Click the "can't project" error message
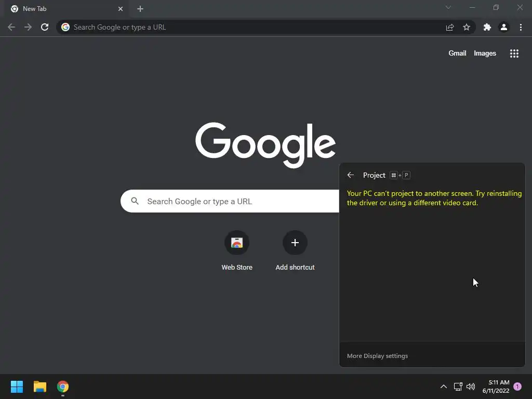 click(434, 198)
